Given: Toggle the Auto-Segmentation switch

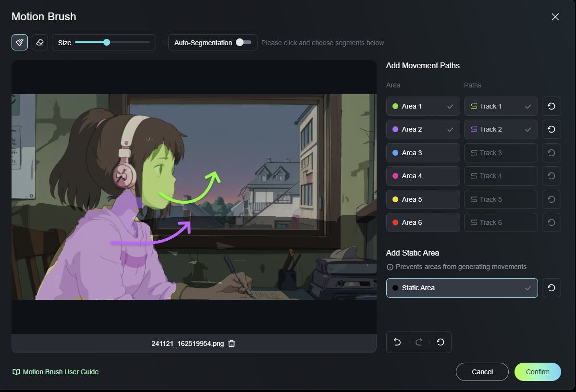Looking at the screenshot, I should [244, 42].
